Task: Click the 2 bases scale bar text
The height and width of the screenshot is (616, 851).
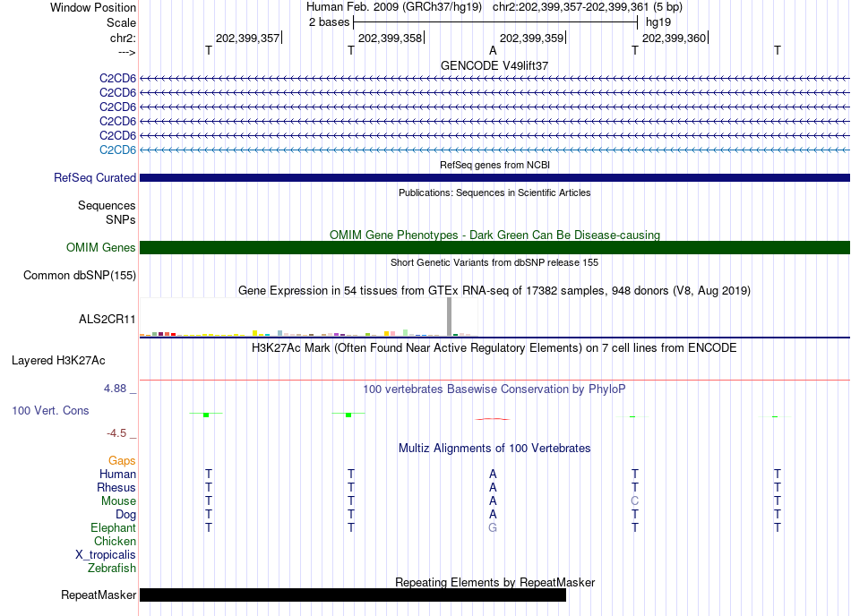Action: (x=329, y=22)
